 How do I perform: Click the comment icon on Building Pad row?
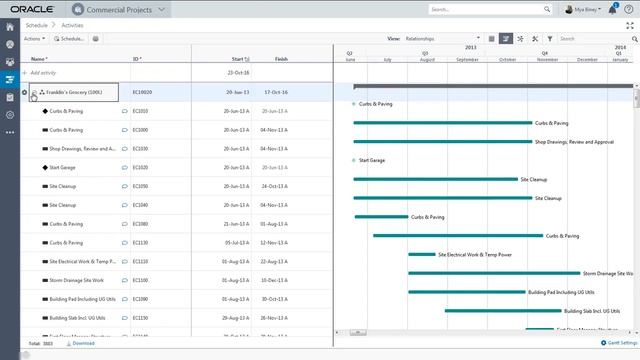[124, 299]
